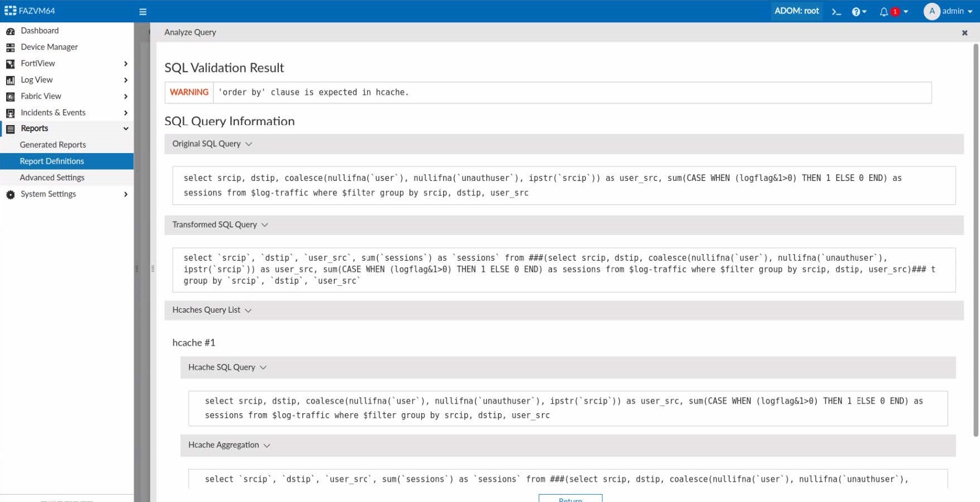The height and width of the screenshot is (502, 980).
Task: Toggle the sidebar hamburger menu
Action: (143, 11)
